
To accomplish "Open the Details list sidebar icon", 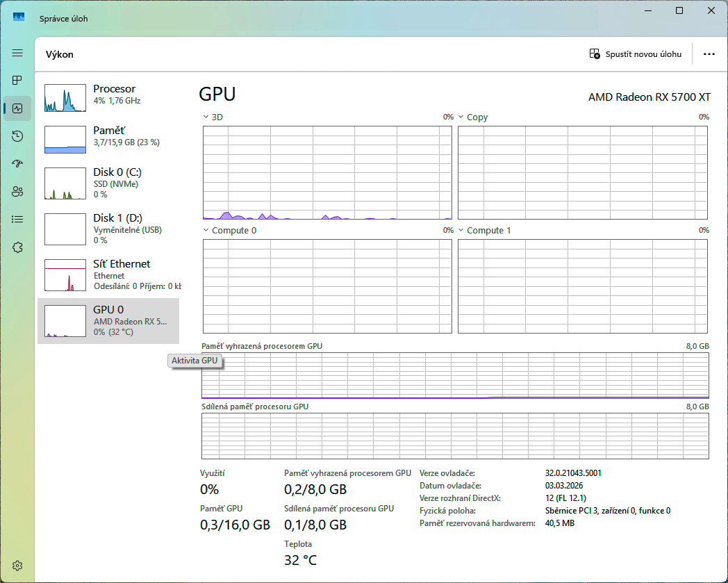I will pos(17,220).
